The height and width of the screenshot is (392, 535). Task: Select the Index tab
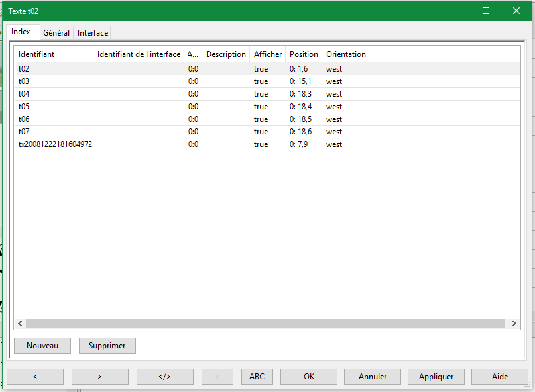(x=21, y=32)
